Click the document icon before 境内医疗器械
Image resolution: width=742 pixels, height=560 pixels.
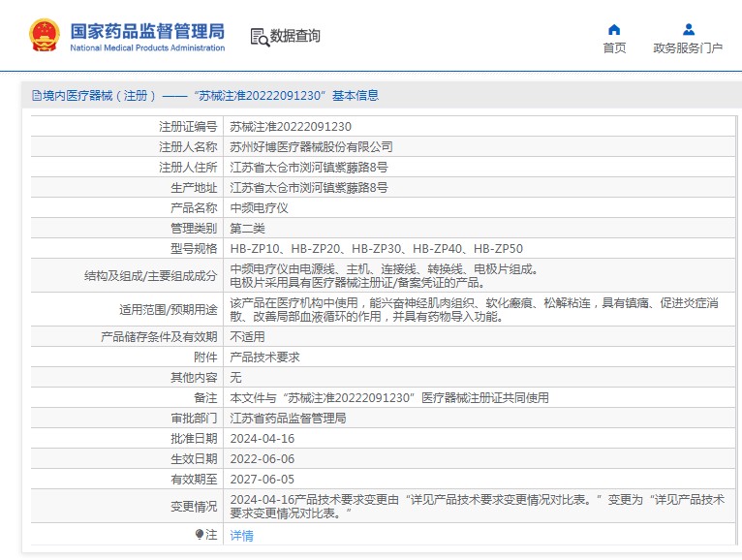coord(37,96)
